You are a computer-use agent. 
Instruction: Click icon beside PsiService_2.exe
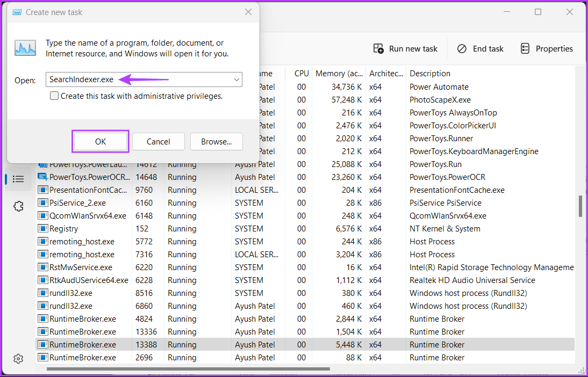[x=43, y=203]
